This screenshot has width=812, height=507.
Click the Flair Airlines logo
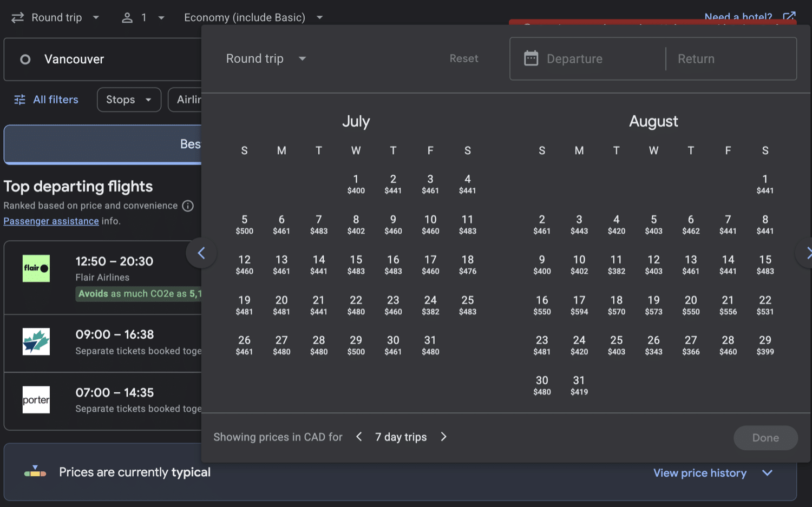36,268
